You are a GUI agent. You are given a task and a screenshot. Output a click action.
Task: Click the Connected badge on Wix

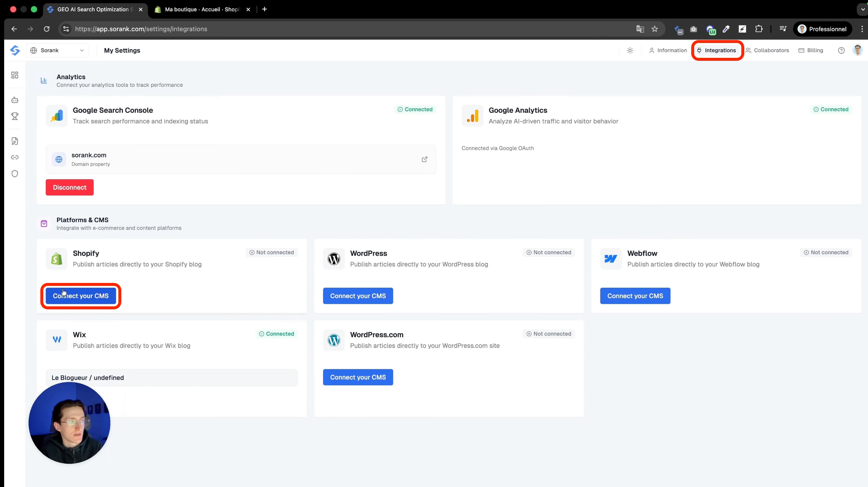pos(276,334)
